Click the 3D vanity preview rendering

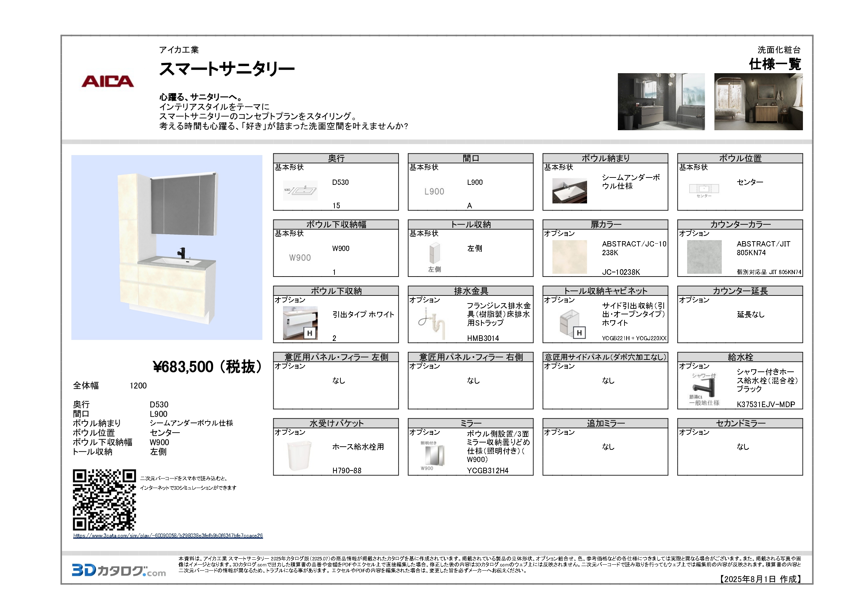[x=167, y=247]
